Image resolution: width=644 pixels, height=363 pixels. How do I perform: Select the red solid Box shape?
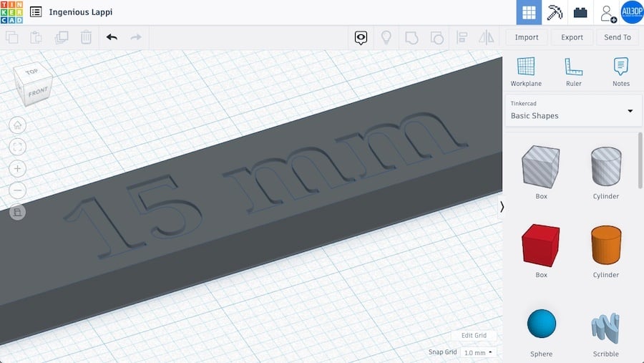pyautogui.click(x=541, y=246)
